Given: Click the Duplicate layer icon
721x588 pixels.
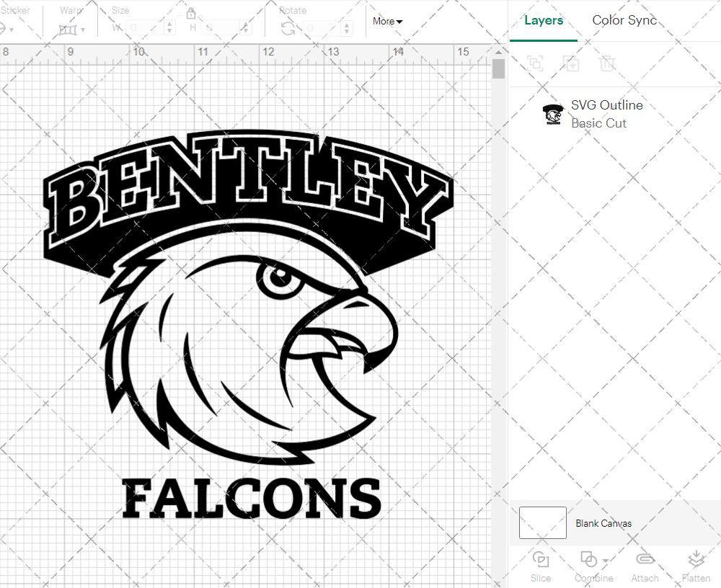Looking at the screenshot, I should 571,63.
